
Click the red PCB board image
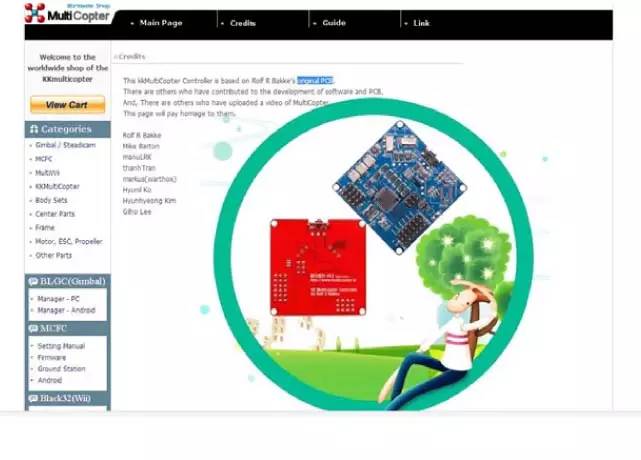coord(318,267)
